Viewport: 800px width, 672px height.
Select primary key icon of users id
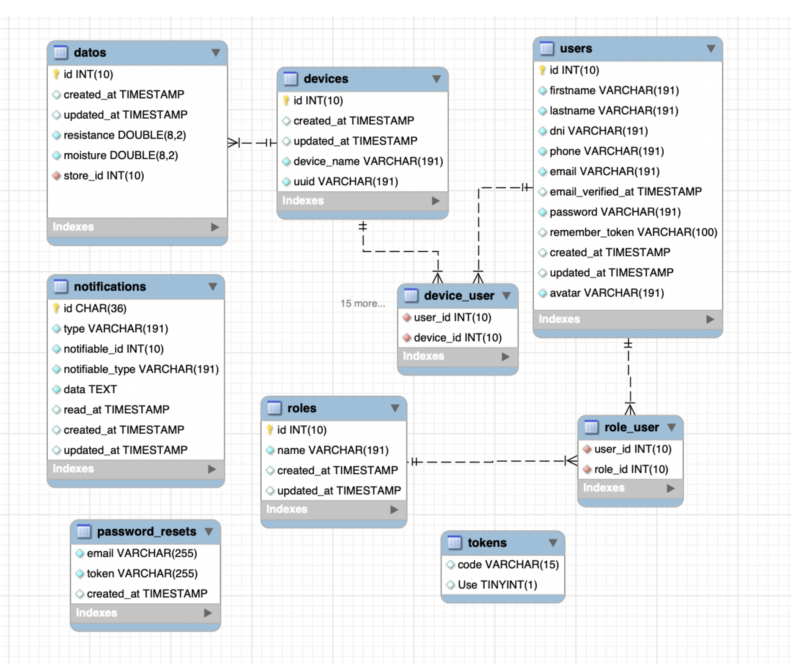pos(543,70)
